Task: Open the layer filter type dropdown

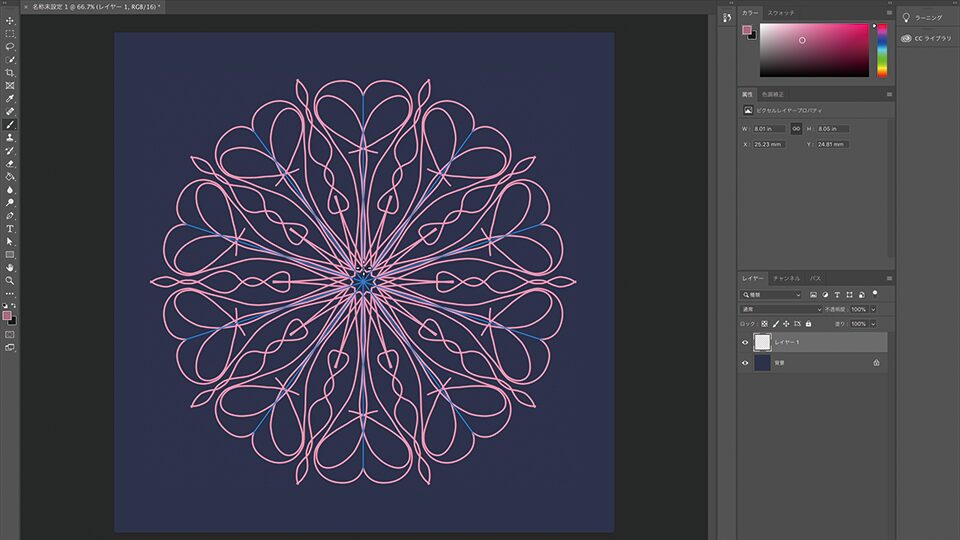Action: (x=771, y=295)
